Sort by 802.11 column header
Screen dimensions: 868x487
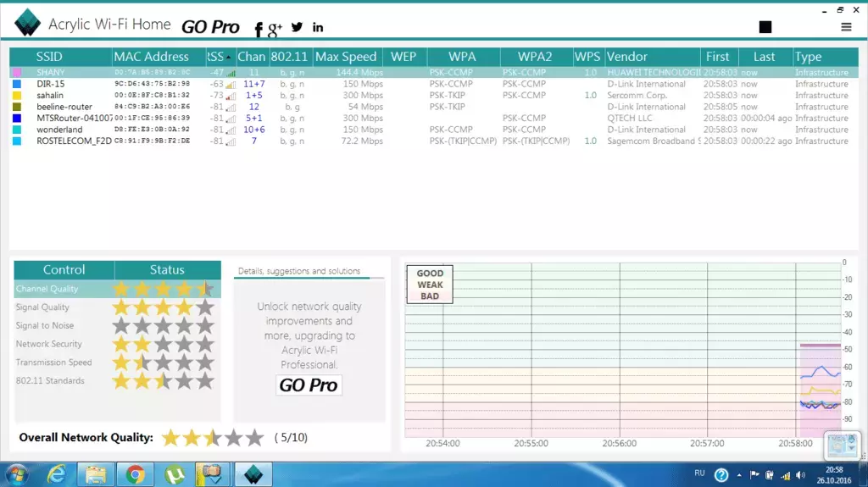(x=290, y=57)
